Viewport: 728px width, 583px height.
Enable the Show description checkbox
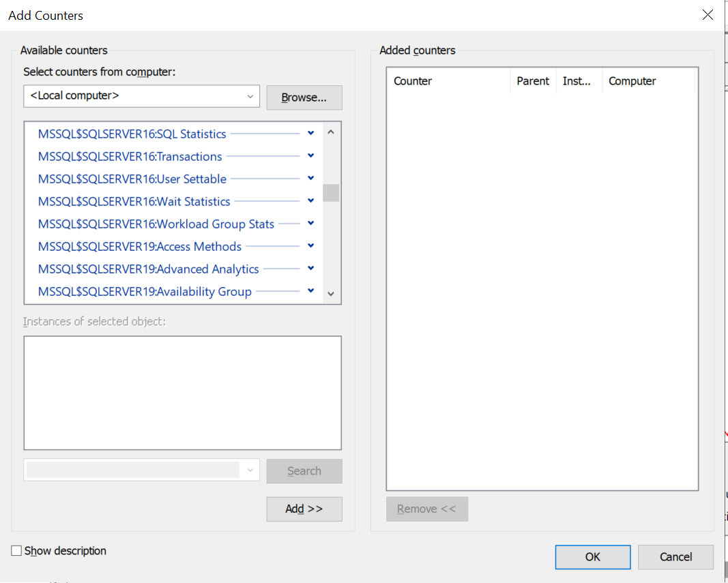(16, 550)
